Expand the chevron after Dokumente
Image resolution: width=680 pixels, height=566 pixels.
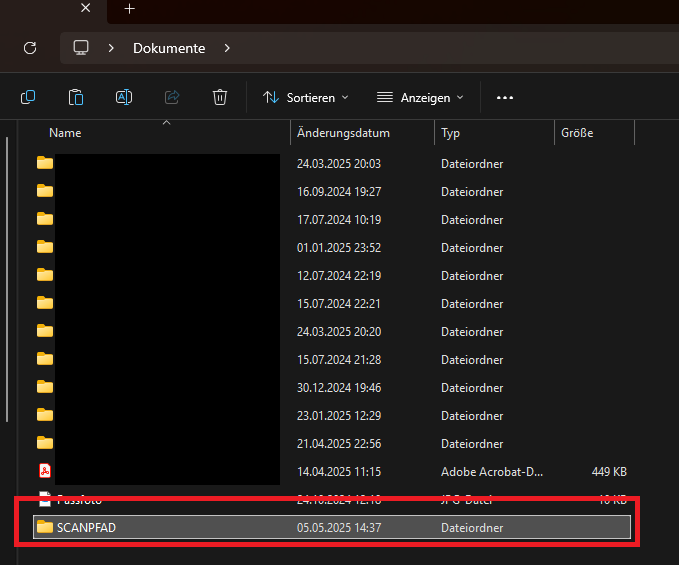(227, 48)
